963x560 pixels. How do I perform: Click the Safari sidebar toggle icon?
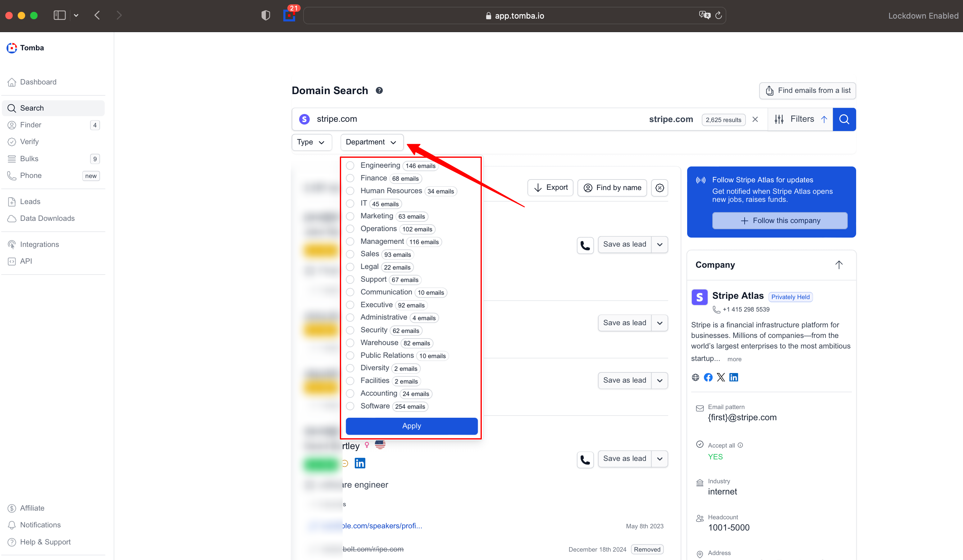click(60, 15)
